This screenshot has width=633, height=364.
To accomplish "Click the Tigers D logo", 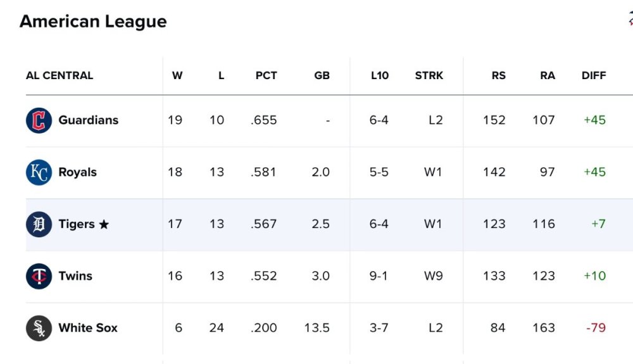I will (39, 224).
